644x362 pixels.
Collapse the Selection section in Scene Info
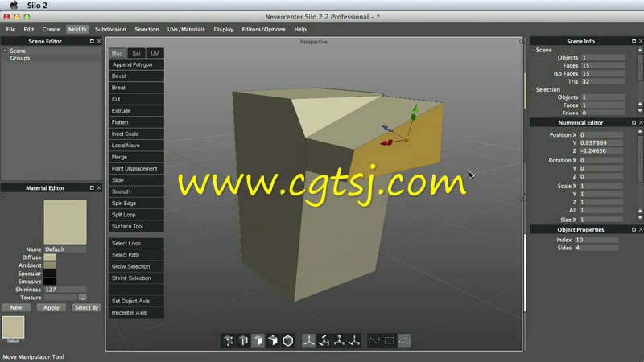click(533, 89)
